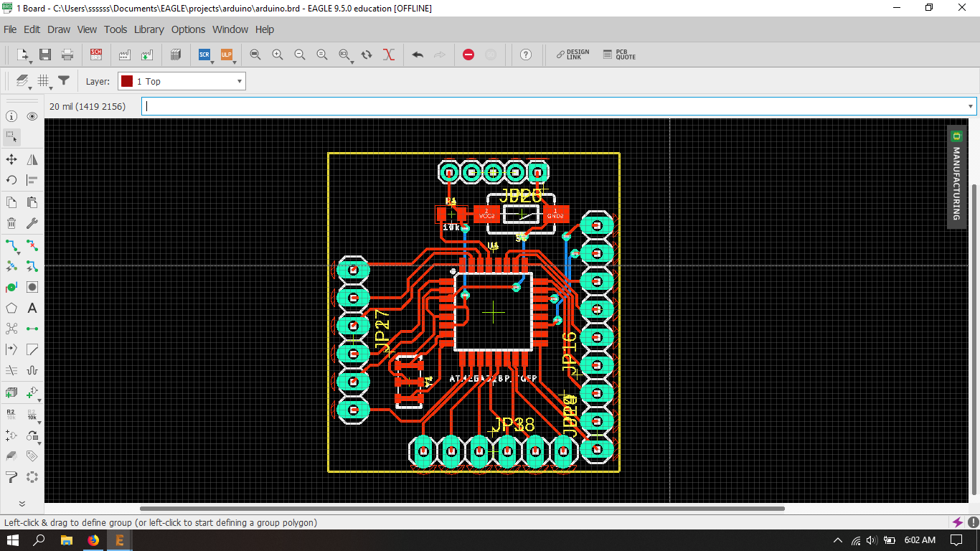Select the Align tool

coord(32,180)
